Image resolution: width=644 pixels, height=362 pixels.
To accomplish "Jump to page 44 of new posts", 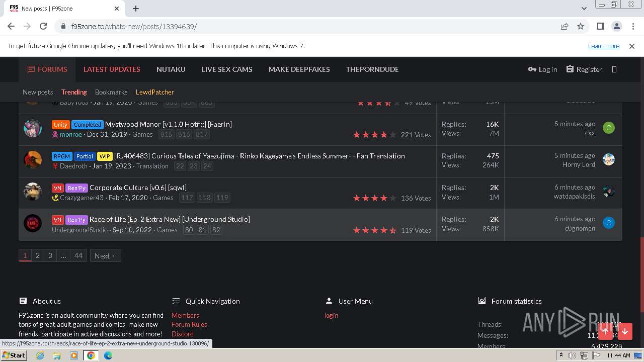I will 78,255.
